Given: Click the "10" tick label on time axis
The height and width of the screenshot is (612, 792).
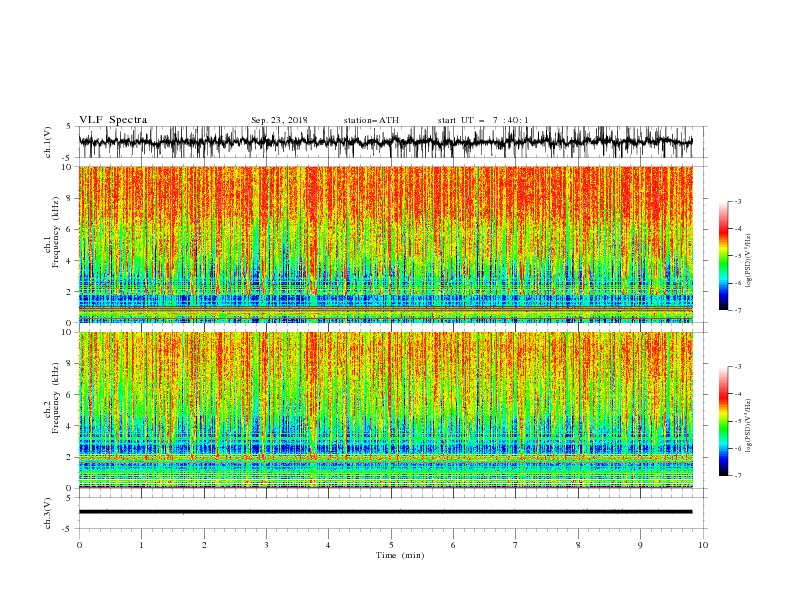Looking at the screenshot, I should point(703,545).
